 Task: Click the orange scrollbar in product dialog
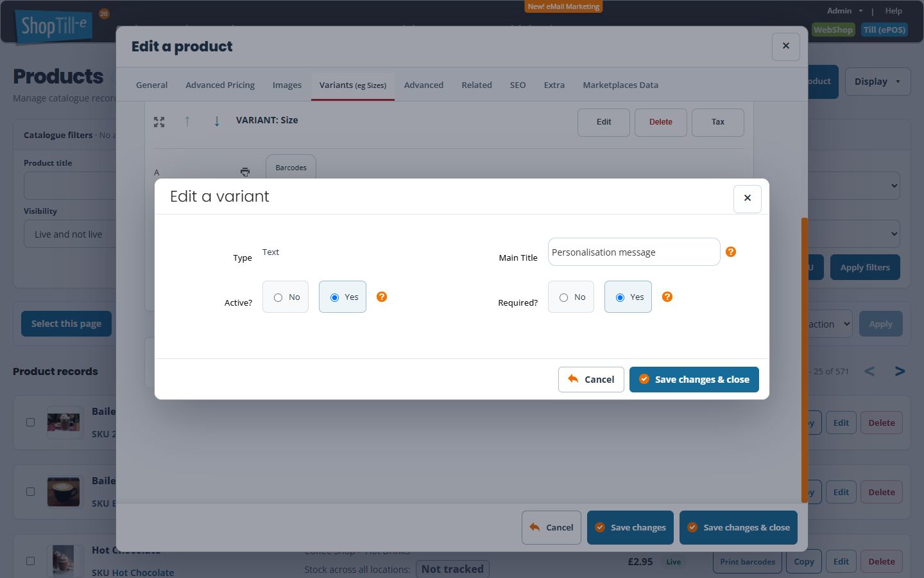pyautogui.click(x=805, y=360)
